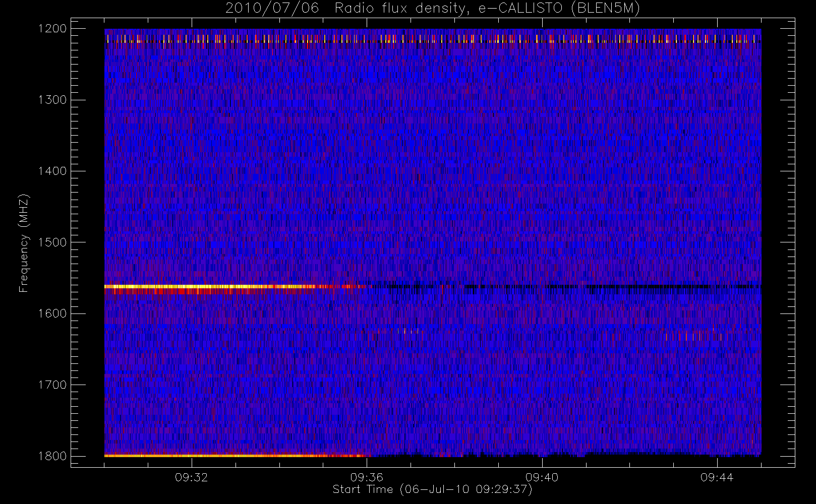Screen dimensions: 816x504
Task: Click the 1700 frequency tick label
Action: (52, 385)
